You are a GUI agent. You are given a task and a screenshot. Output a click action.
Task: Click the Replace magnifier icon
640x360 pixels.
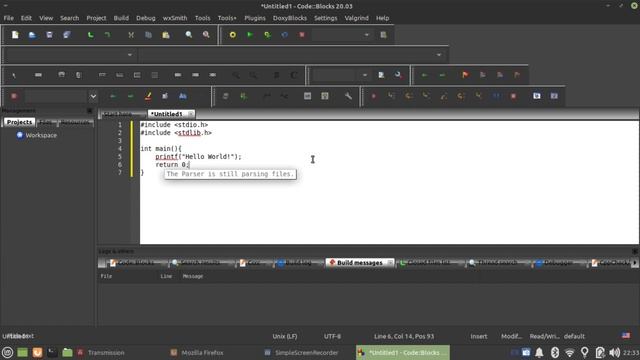click(x=206, y=35)
